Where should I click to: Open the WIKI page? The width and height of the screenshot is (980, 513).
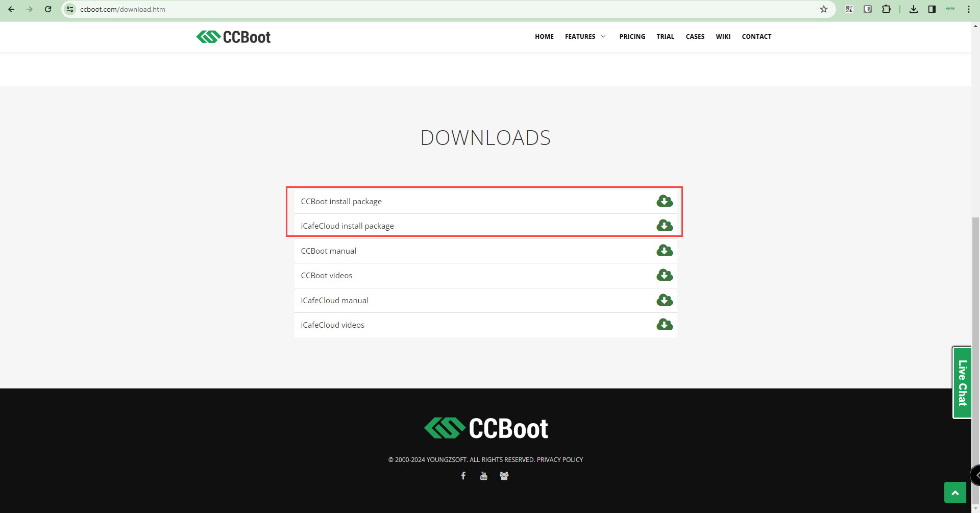[x=723, y=37]
